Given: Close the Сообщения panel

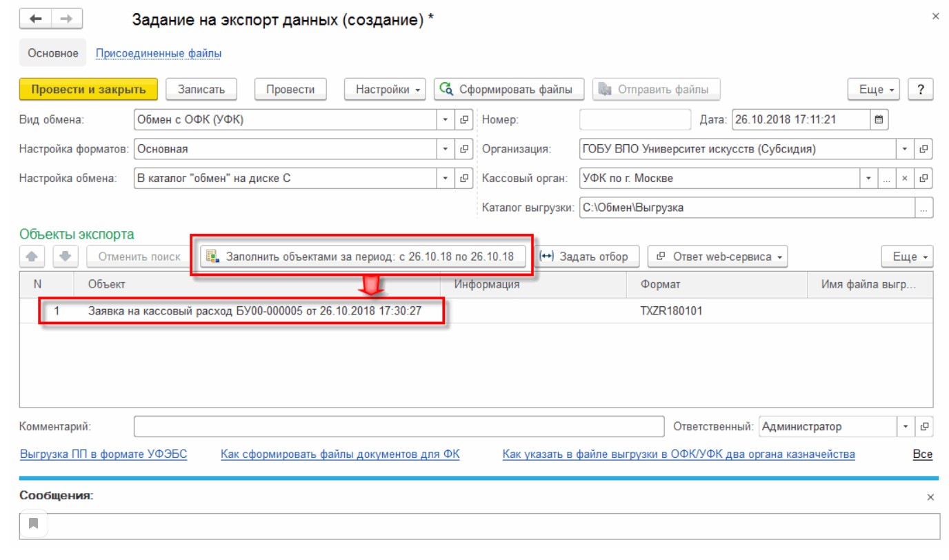Looking at the screenshot, I should [x=930, y=497].
